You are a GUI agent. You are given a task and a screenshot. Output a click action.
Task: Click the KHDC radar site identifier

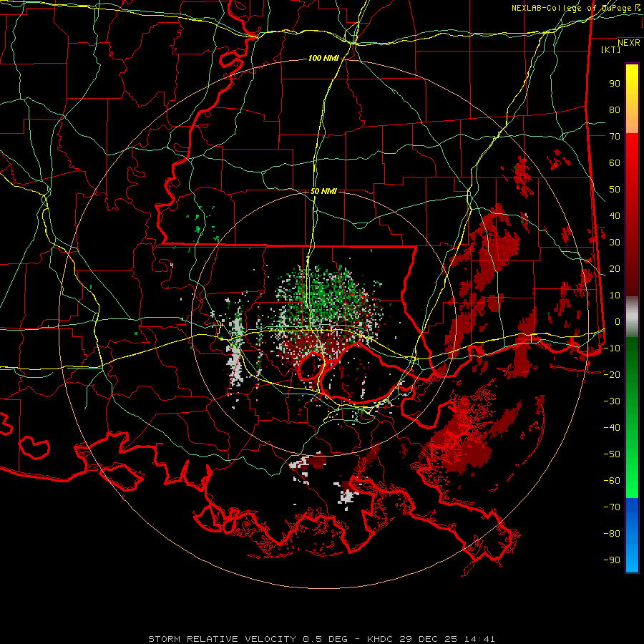coord(380,639)
